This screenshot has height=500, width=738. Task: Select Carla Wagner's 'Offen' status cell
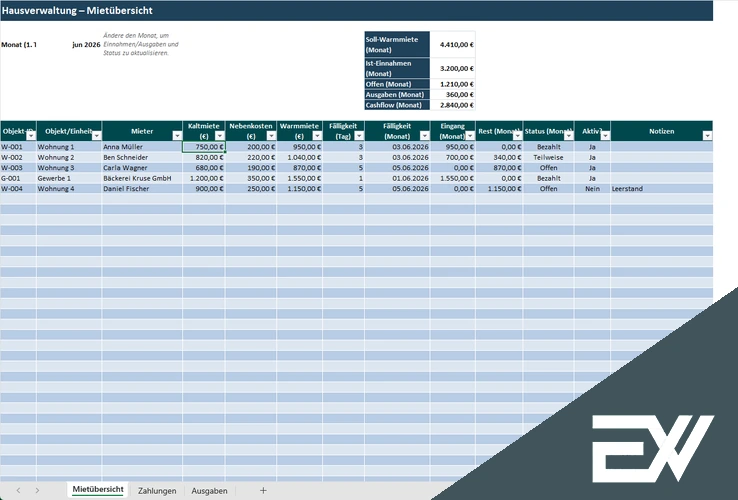click(x=548, y=168)
